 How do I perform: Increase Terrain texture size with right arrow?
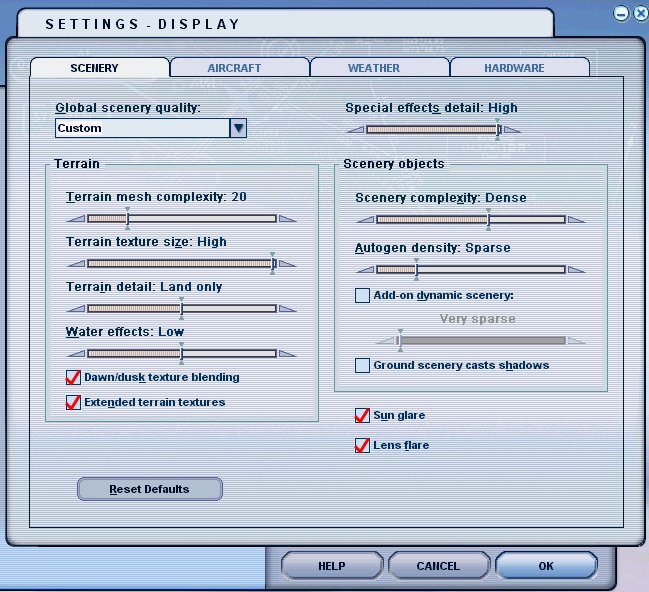coord(288,264)
